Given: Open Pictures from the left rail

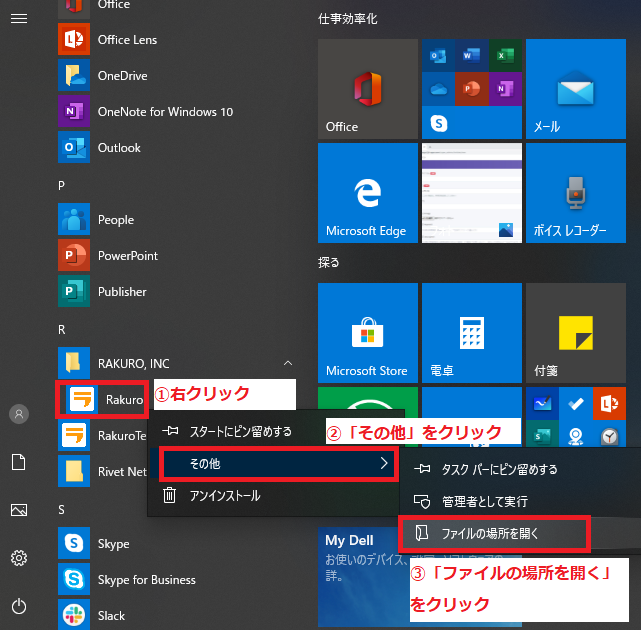Looking at the screenshot, I should point(19,510).
